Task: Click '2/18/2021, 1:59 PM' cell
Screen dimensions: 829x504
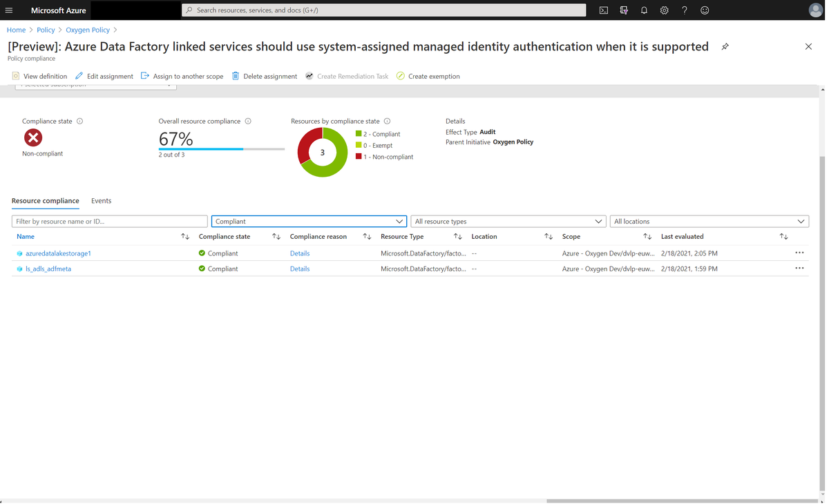Action: click(x=689, y=269)
